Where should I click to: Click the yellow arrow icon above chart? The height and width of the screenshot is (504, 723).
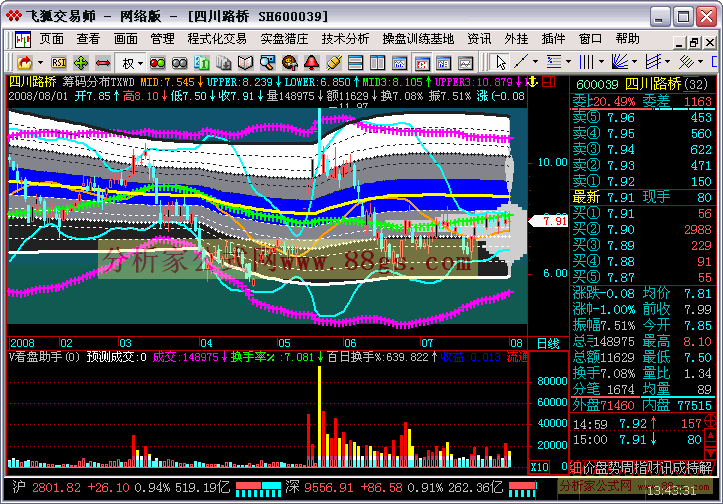(x=533, y=83)
